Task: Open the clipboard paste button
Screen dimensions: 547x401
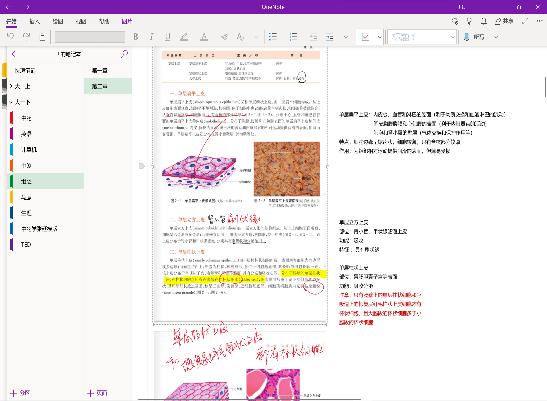Action: [42, 36]
